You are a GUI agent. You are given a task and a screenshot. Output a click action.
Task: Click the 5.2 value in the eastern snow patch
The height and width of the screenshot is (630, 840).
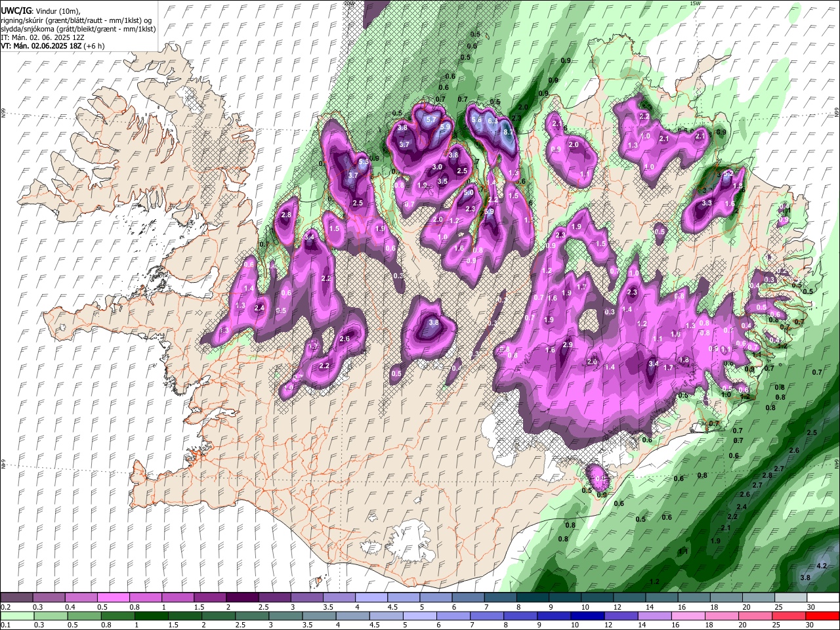pos(728,174)
